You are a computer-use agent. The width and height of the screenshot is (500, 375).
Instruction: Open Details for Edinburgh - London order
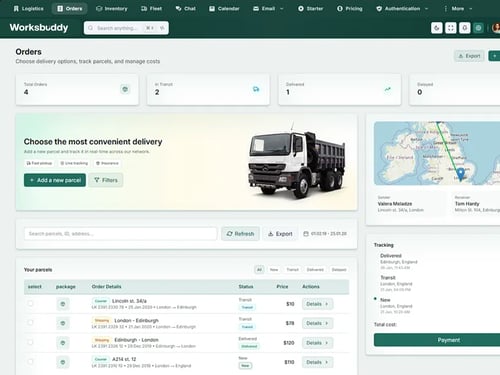pyautogui.click(x=317, y=343)
